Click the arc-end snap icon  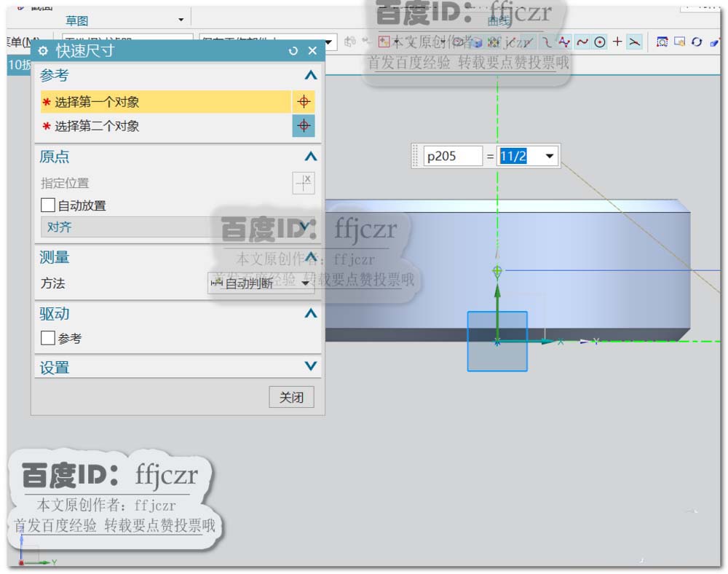coord(547,42)
